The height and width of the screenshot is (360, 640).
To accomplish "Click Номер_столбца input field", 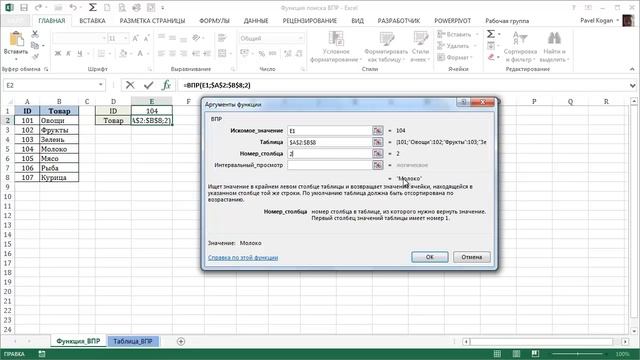I will point(329,153).
